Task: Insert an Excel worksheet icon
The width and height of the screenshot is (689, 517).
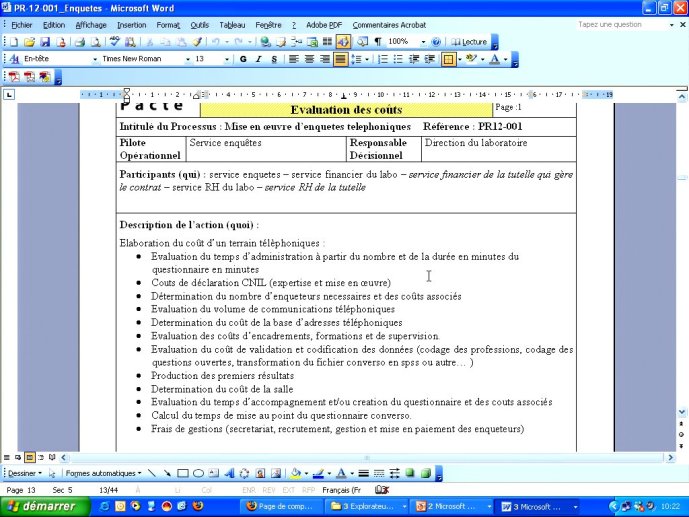Action: (312, 42)
